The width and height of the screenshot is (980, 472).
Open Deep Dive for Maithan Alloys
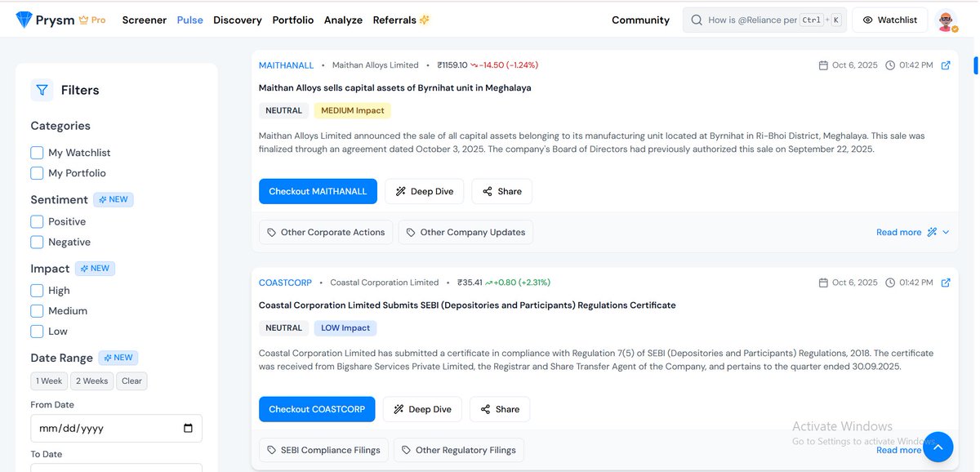425,191
